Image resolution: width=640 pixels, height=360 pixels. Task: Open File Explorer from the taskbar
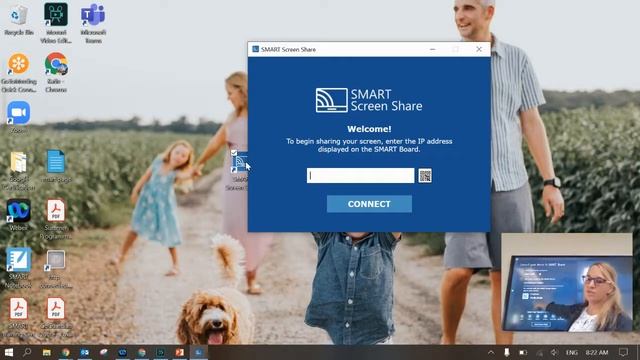click(47, 352)
